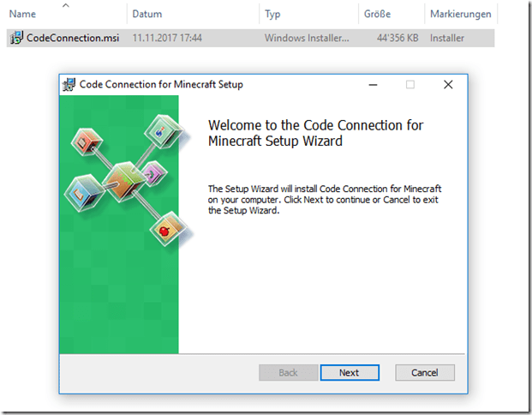Sort files by the Datum column
Image resolution: width=532 pixels, height=415 pixels.
coord(147,15)
